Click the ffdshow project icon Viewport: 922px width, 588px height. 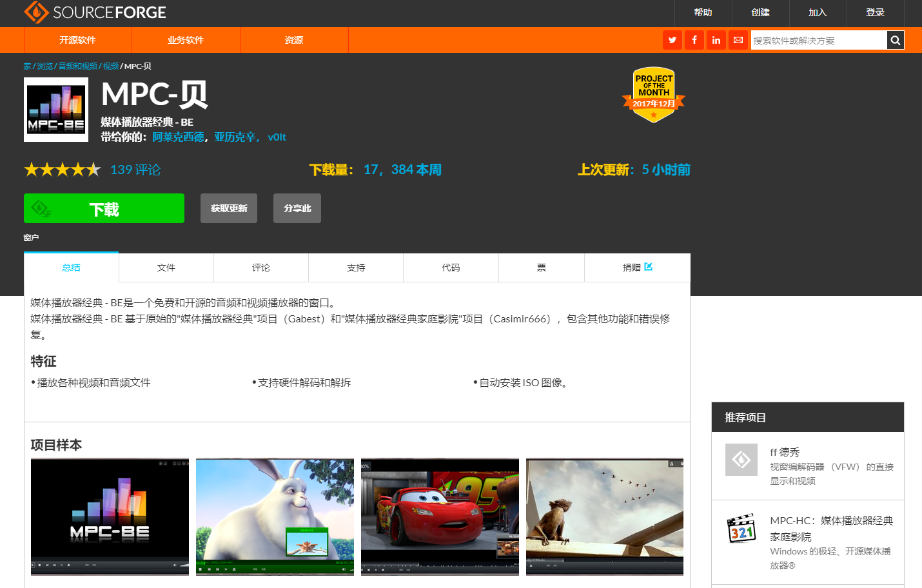[x=741, y=460]
